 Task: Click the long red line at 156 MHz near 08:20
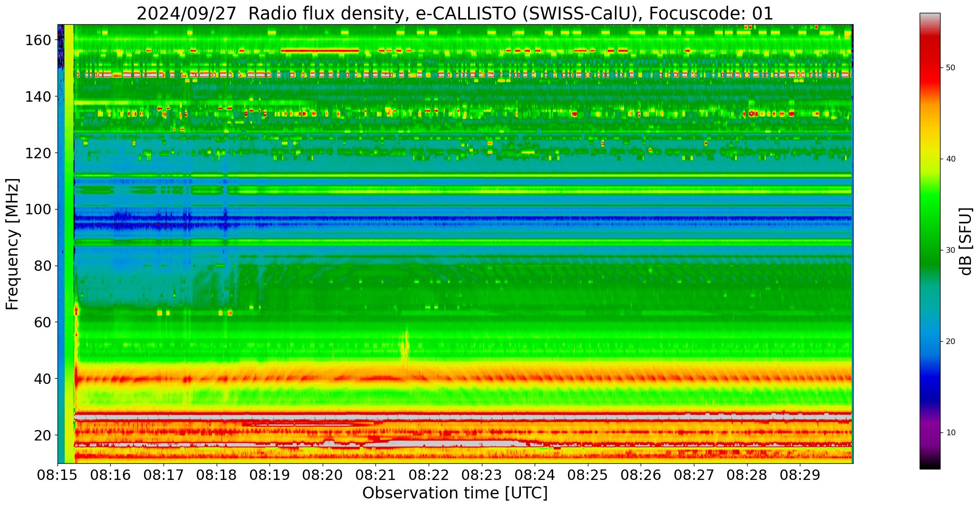pos(319,50)
